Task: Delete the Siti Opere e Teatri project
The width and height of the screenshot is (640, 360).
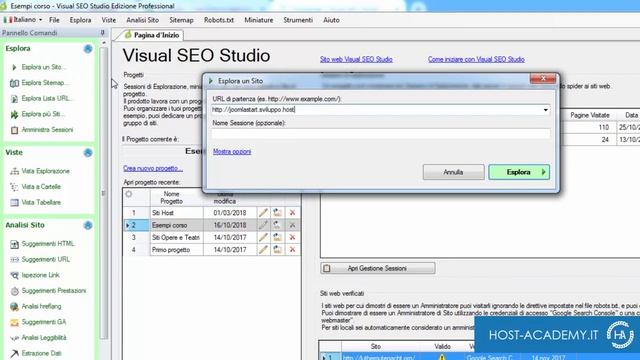Action: tap(292, 237)
